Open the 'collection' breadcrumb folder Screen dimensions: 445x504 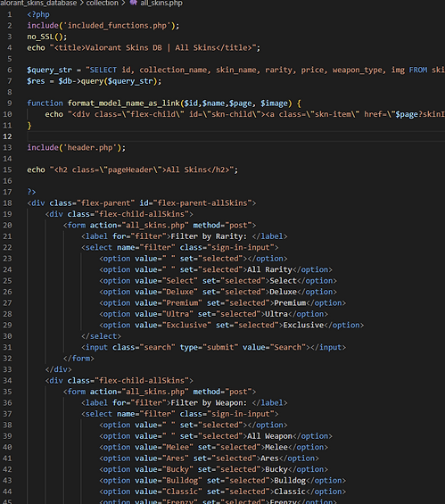click(x=102, y=3)
